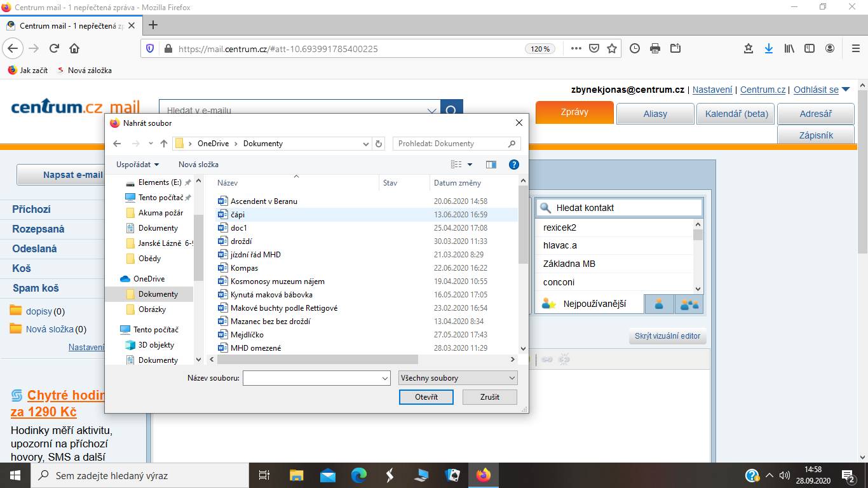Open Firefox history clock icon
This screenshot has height=488, width=868.
tap(634, 48)
